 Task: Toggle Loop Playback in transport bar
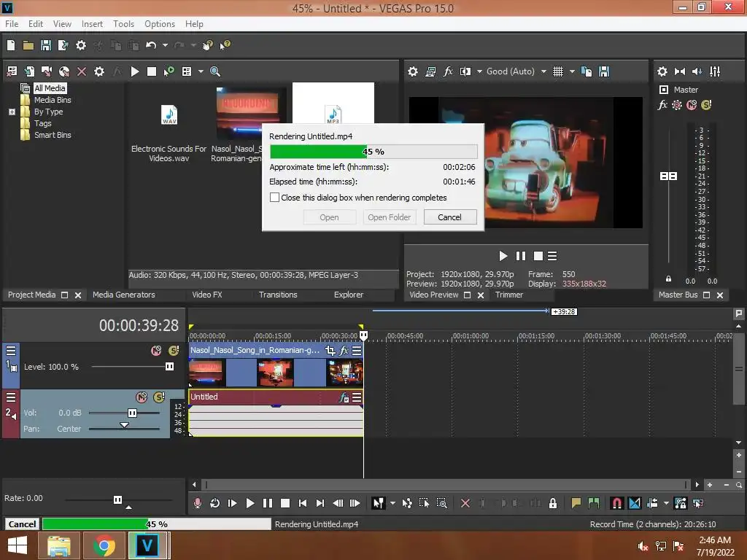coord(214,503)
